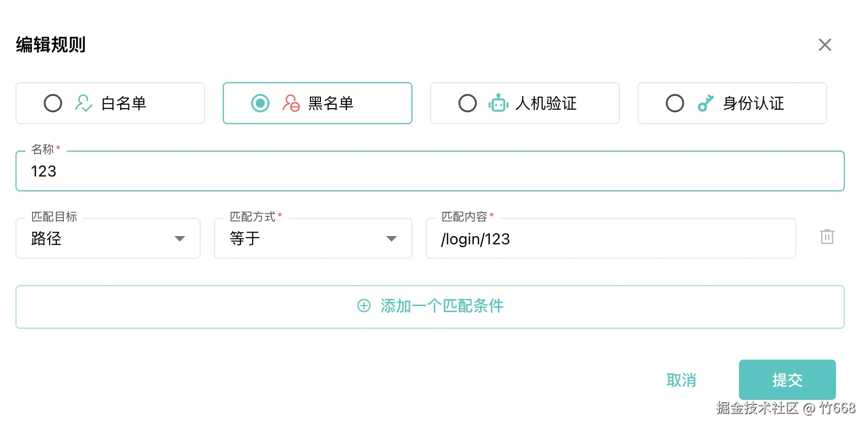
Task: Delete the match condition with trash icon
Action: point(827,237)
